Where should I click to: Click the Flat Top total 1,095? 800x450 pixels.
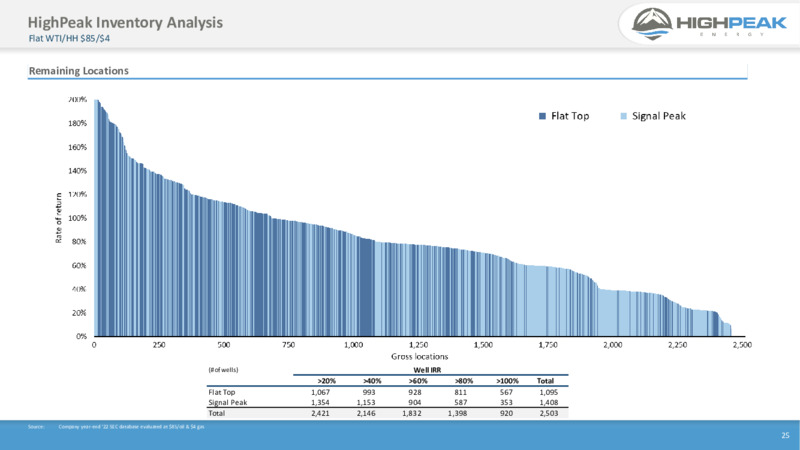548,392
